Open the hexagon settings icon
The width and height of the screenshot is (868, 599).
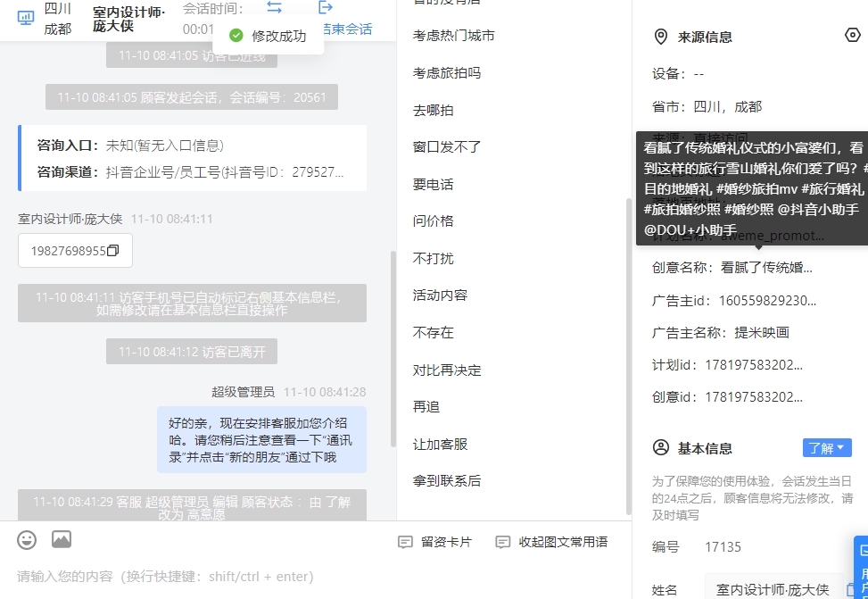tap(853, 36)
